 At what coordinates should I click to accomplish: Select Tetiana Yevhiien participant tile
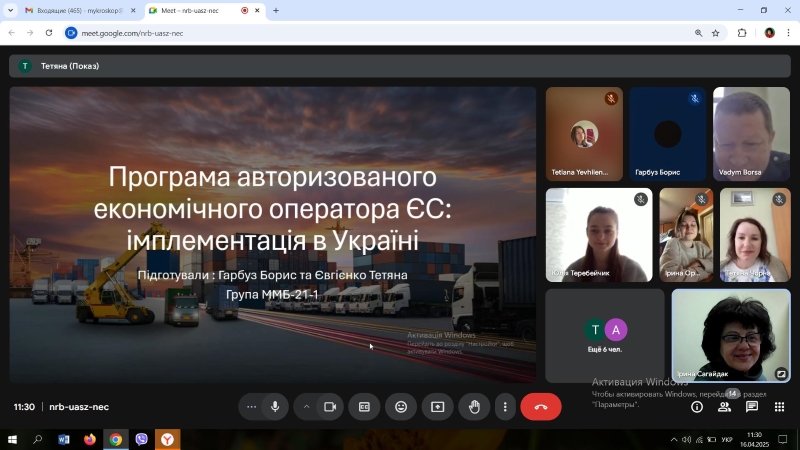tap(584, 134)
